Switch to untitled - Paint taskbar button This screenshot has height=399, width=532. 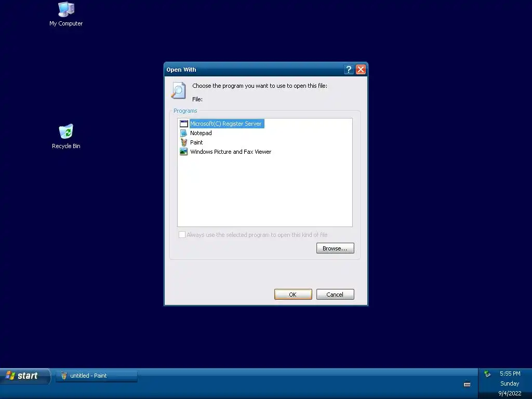click(x=97, y=376)
